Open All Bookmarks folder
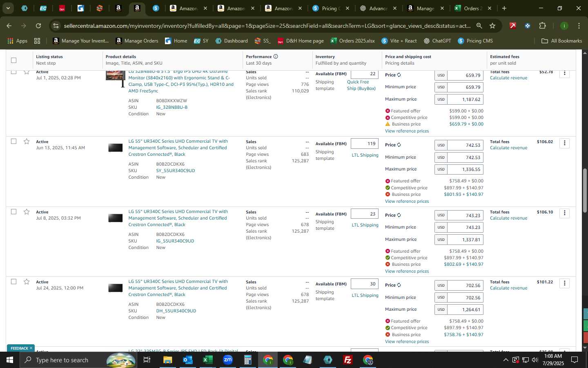Image resolution: width=588 pixels, height=368 pixels. tap(561, 41)
